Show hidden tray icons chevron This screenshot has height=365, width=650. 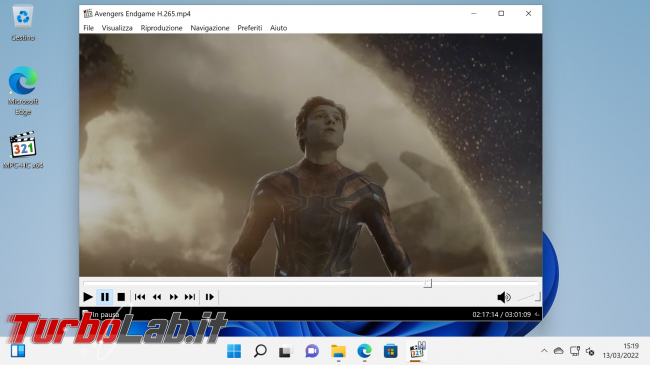(x=544, y=351)
